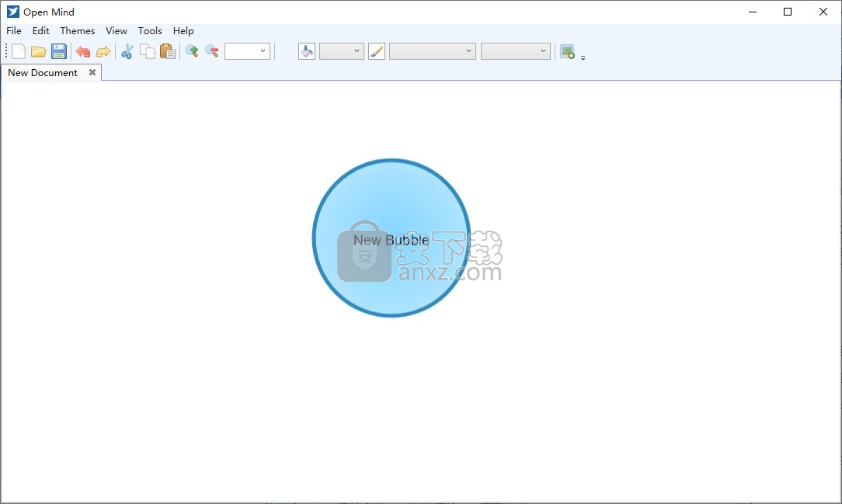The image size is (842, 504).
Task: Expand the toolbar overflow options arrow
Action: (x=583, y=57)
